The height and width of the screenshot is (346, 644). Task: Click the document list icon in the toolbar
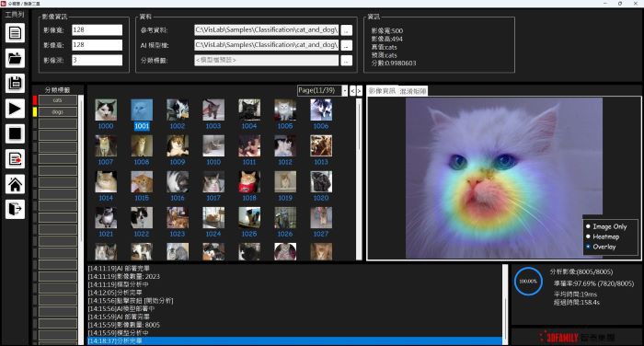[15, 33]
